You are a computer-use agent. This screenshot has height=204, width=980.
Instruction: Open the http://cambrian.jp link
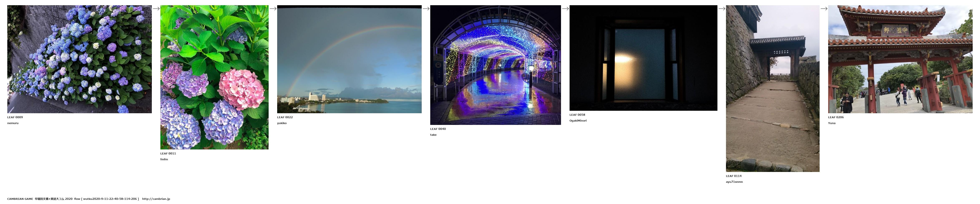(x=156, y=199)
